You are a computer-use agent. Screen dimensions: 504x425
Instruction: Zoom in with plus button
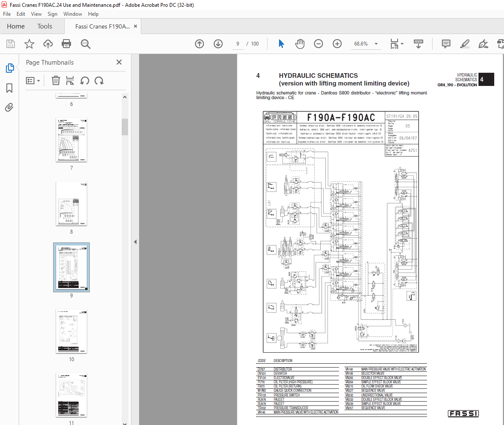[337, 44]
